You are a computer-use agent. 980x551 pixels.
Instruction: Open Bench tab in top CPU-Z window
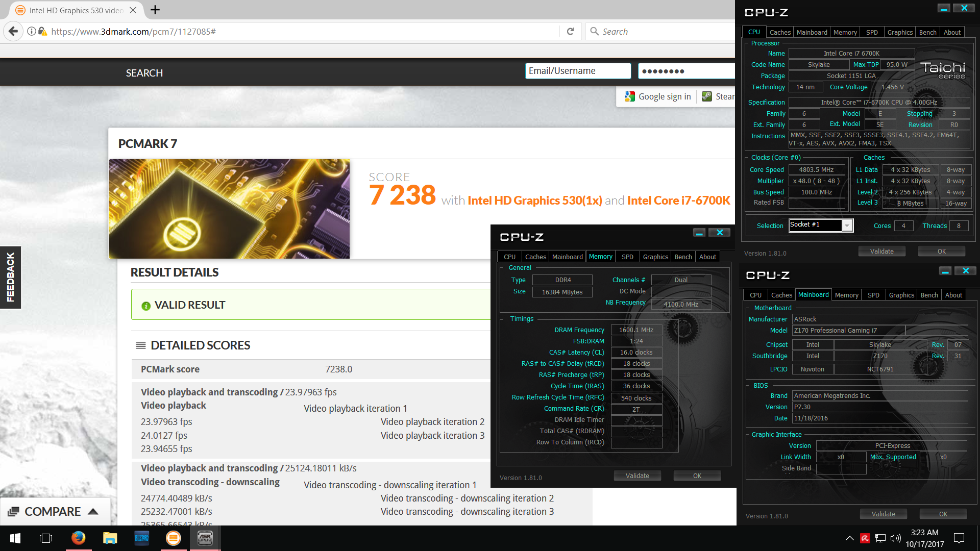[x=927, y=32]
